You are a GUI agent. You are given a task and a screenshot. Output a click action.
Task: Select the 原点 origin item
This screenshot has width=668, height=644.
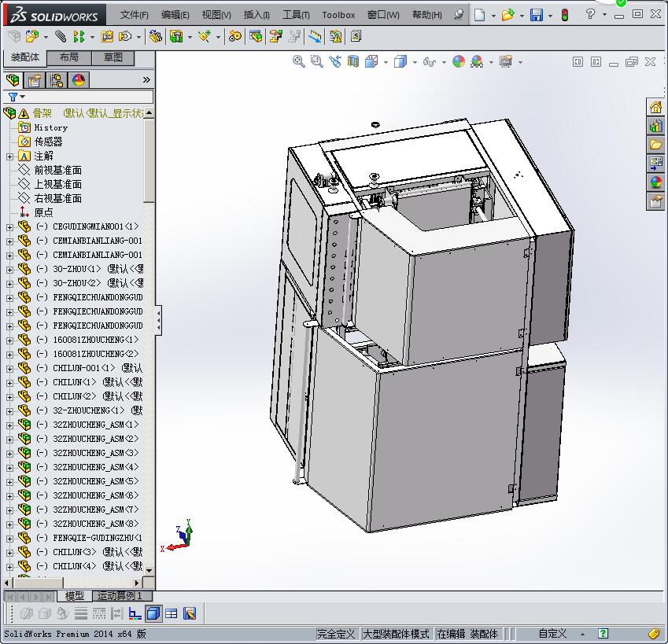[x=43, y=212]
